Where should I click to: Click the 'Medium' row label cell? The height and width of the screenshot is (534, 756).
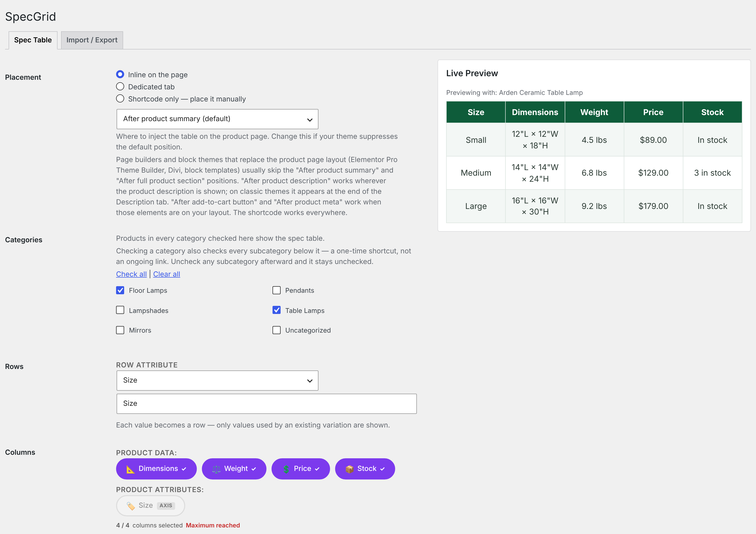tap(476, 173)
